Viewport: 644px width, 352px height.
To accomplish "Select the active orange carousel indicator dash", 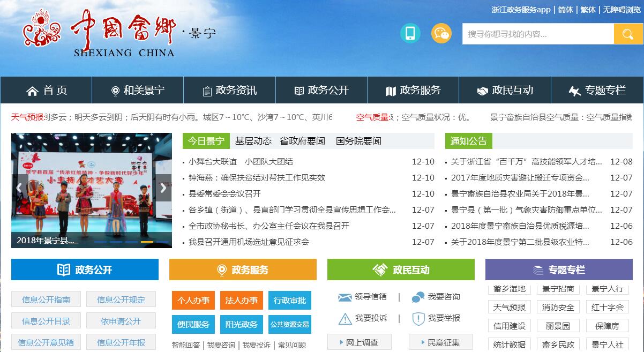I will click(147, 242).
